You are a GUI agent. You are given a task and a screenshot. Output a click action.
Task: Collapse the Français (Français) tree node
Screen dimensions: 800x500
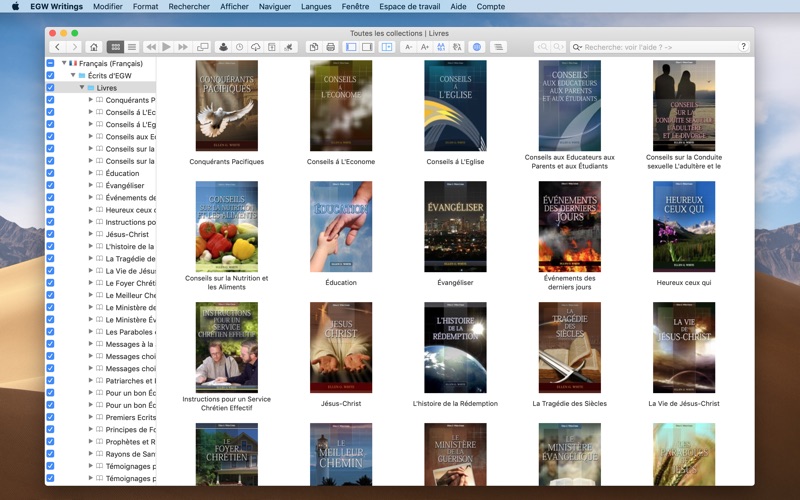(64, 63)
